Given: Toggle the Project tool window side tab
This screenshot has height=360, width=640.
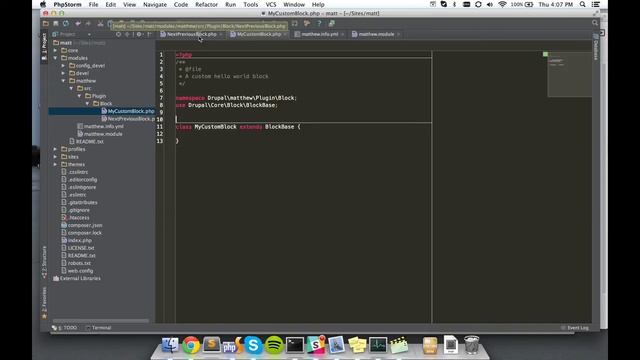Looking at the screenshot, I should (44, 47).
